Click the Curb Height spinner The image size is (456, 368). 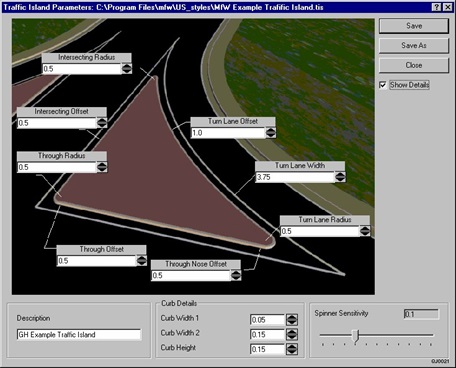pos(292,349)
